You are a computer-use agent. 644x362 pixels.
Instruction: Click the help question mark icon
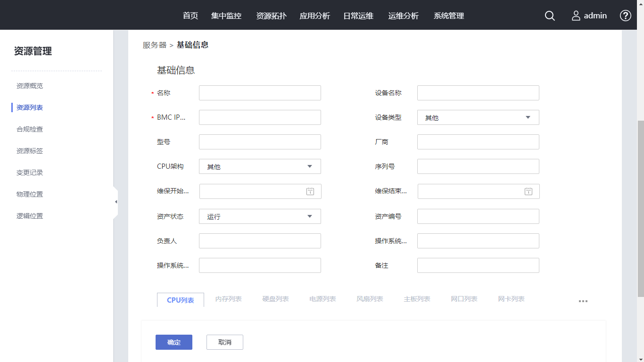(625, 16)
